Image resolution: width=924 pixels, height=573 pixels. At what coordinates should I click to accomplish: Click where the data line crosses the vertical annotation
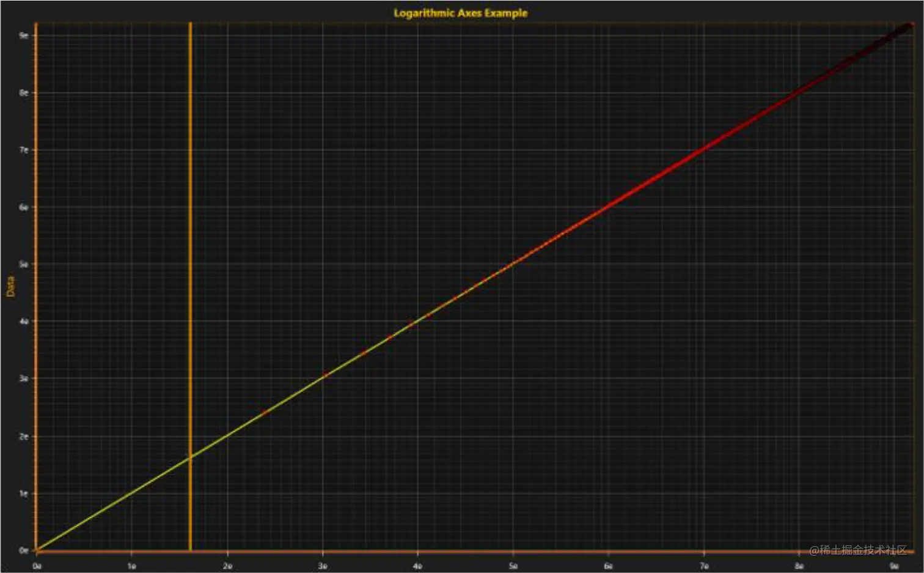pos(190,457)
